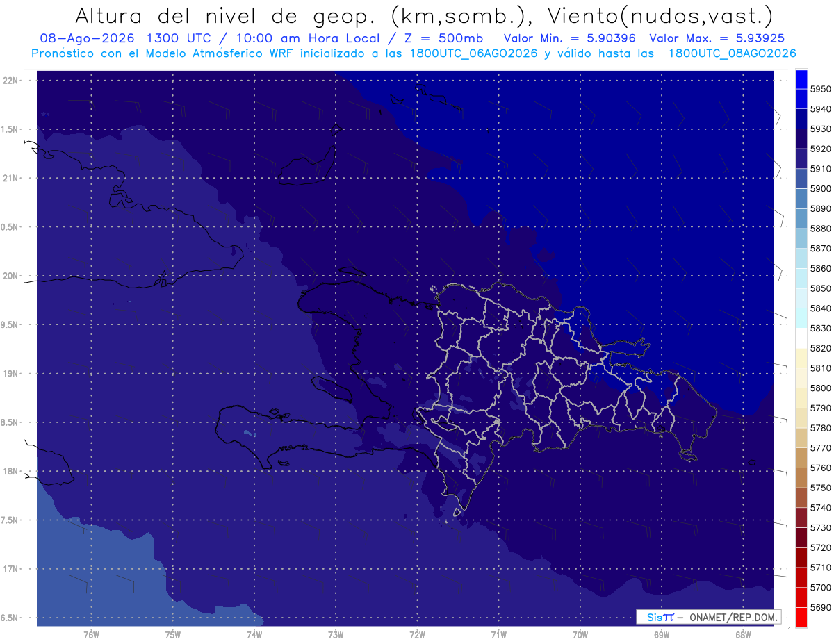Click the 5920 colorbar label
This screenshot has height=644, width=834.
click(x=820, y=149)
